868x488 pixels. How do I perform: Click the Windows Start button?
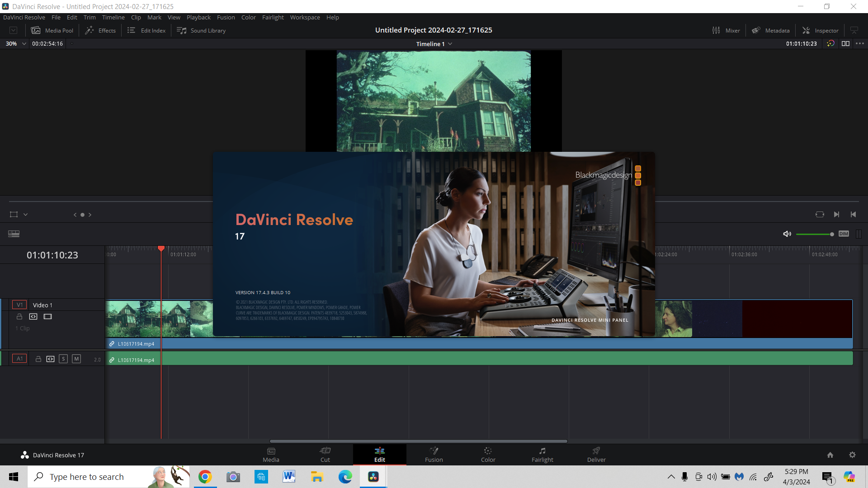(x=14, y=477)
